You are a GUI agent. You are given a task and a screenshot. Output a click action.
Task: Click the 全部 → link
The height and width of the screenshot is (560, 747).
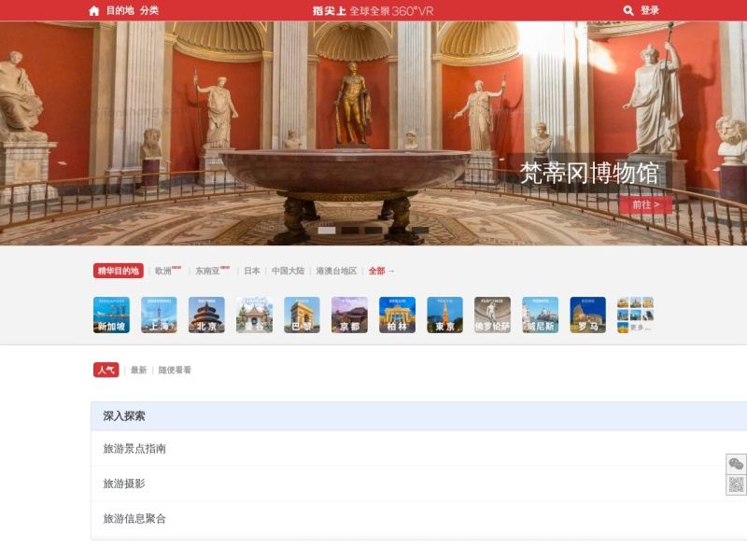[x=382, y=271]
